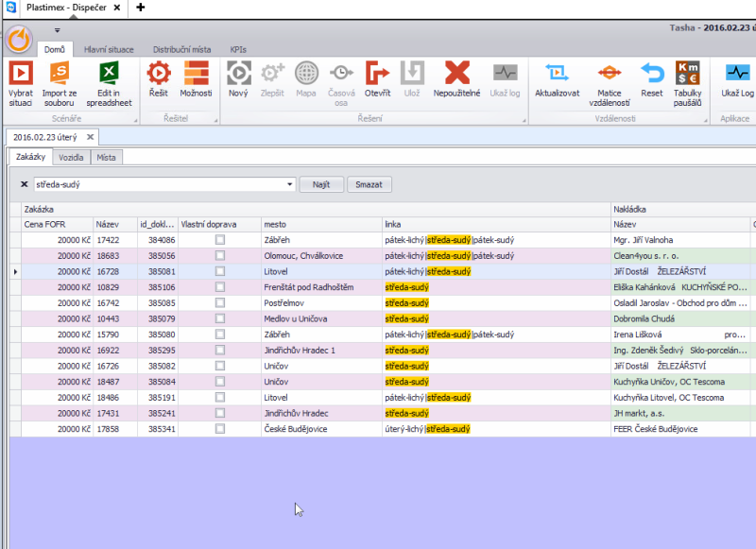Open the quick access customize arrow
Screen dimensions: 756x549
[x=57, y=30]
